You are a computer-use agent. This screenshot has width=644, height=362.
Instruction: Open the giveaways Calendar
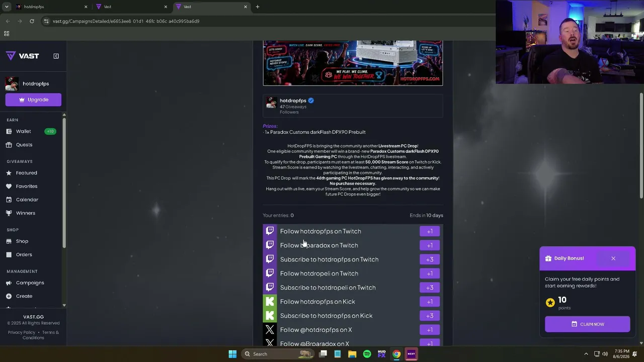pos(27,200)
